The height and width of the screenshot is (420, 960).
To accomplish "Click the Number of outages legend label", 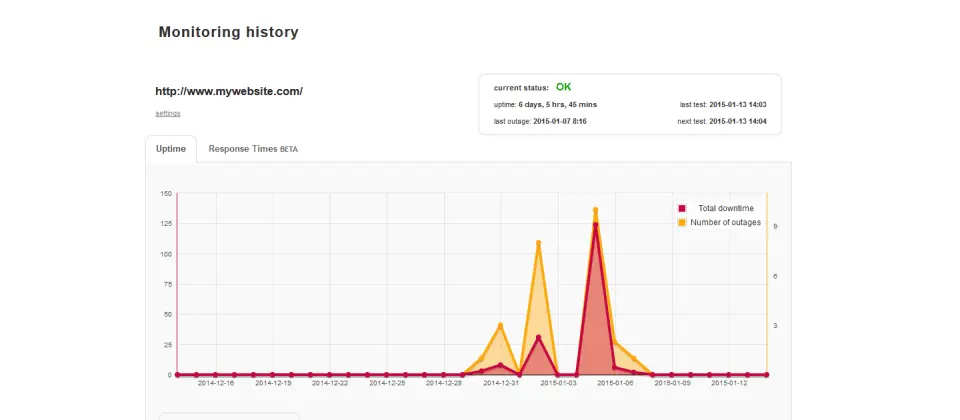I will 726,222.
